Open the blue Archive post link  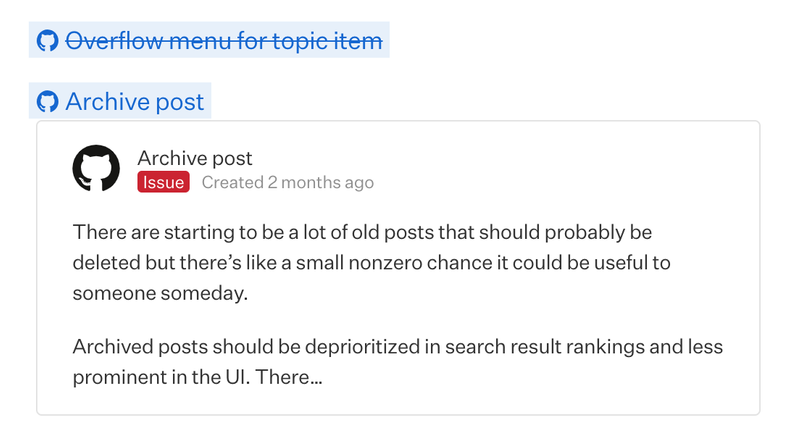click(x=134, y=101)
